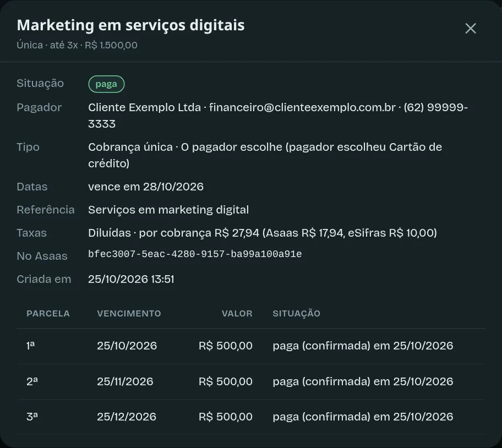Click the 'Criada em' field label
502x448 pixels.
pos(44,279)
